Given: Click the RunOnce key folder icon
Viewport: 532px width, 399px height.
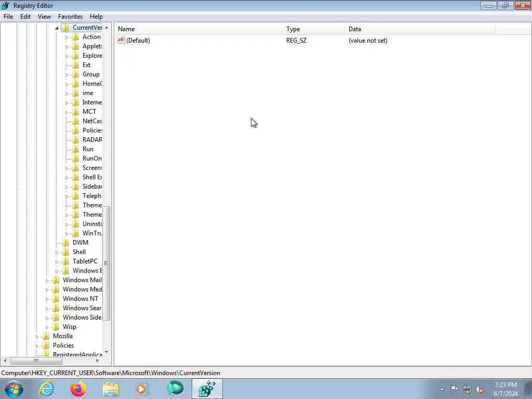Looking at the screenshot, I should [76, 158].
